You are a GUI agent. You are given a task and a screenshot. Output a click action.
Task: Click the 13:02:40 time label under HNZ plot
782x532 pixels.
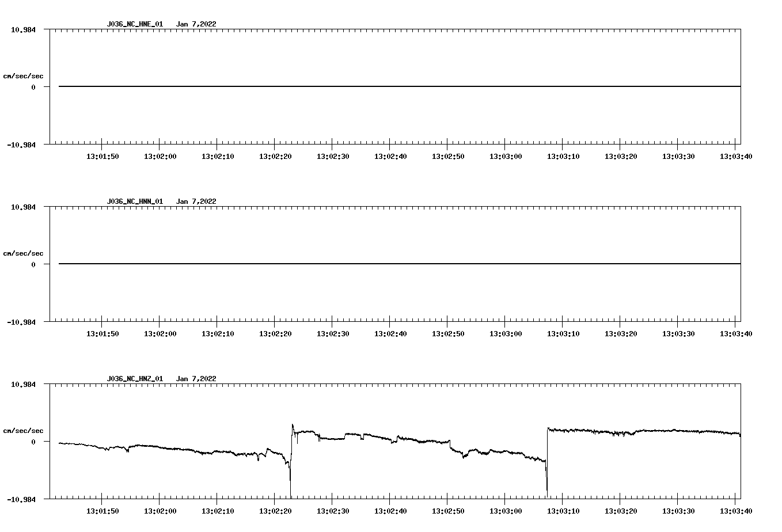pyautogui.click(x=390, y=511)
